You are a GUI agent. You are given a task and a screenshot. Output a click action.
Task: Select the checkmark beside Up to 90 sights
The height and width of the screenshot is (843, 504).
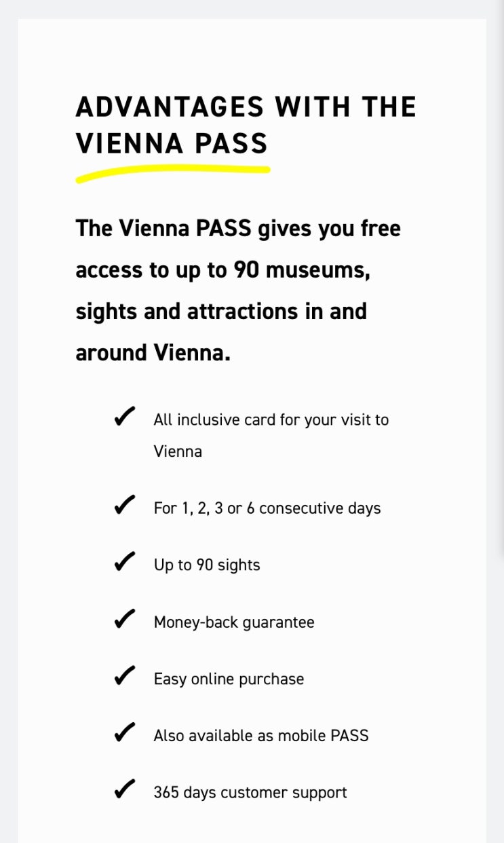point(125,563)
